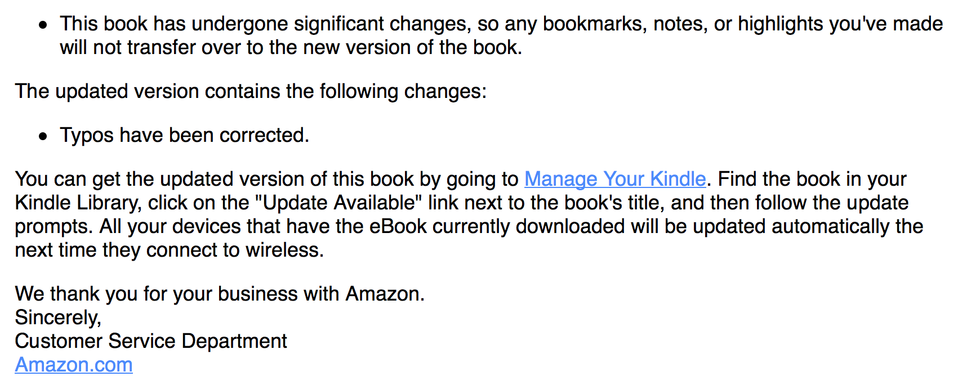Click the "Sincerely," closing line
This screenshot has width=980, height=385.
coord(58,317)
